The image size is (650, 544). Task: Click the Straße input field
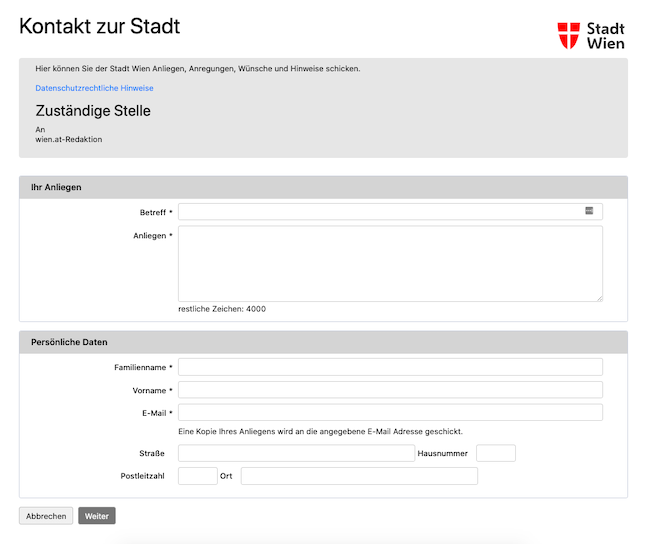pos(296,453)
